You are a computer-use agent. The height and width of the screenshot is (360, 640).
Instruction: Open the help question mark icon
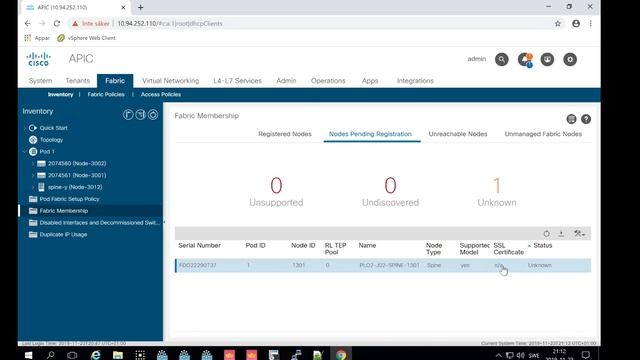(586, 119)
